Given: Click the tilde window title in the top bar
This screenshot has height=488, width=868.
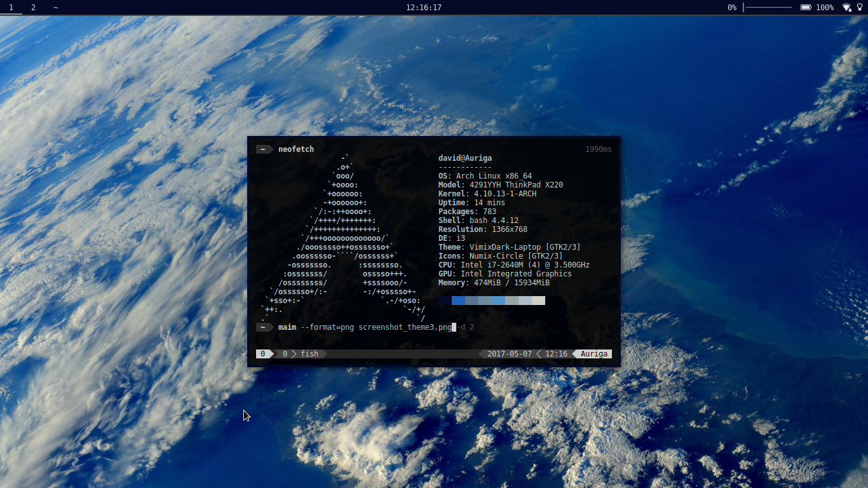Looking at the screenshot, I should click(x=55, y=8).
